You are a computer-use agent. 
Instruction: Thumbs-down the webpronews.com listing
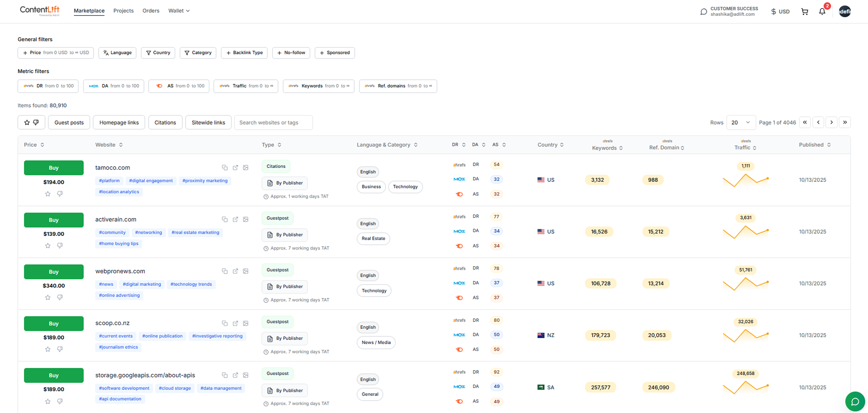pos(60,297)
